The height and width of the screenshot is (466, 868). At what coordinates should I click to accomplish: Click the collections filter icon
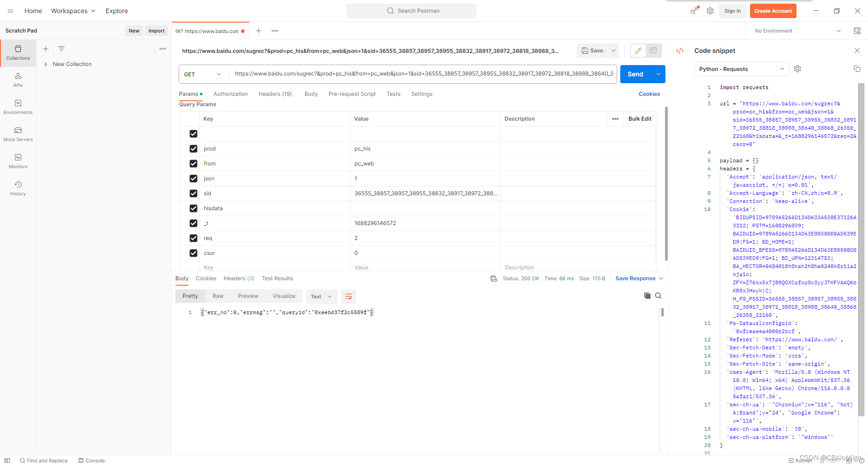[61, 49]
